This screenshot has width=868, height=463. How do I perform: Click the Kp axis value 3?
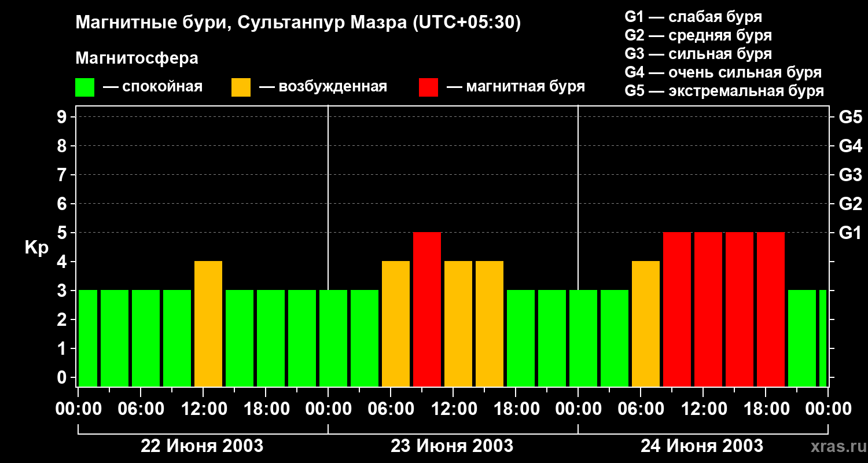click(63, 291)
